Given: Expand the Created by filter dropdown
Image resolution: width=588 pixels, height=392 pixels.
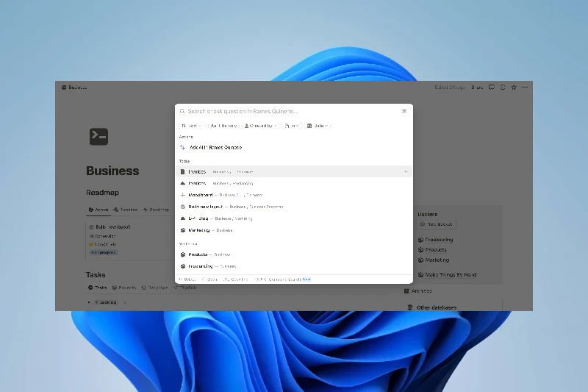Looking at the screenshot, I should point(261,126).
